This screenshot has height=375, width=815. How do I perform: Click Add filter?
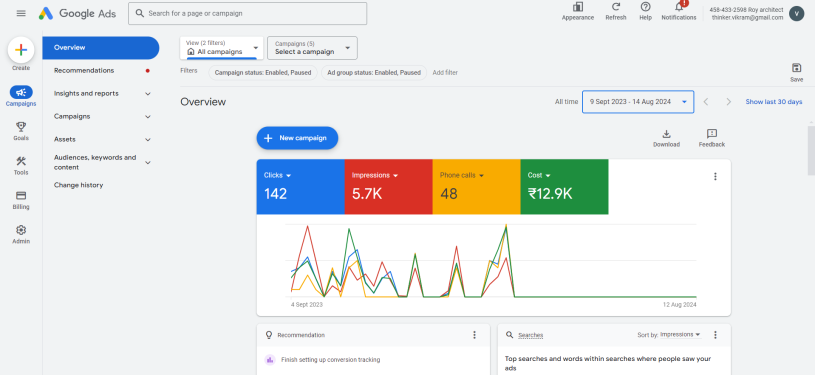point(445,73)
